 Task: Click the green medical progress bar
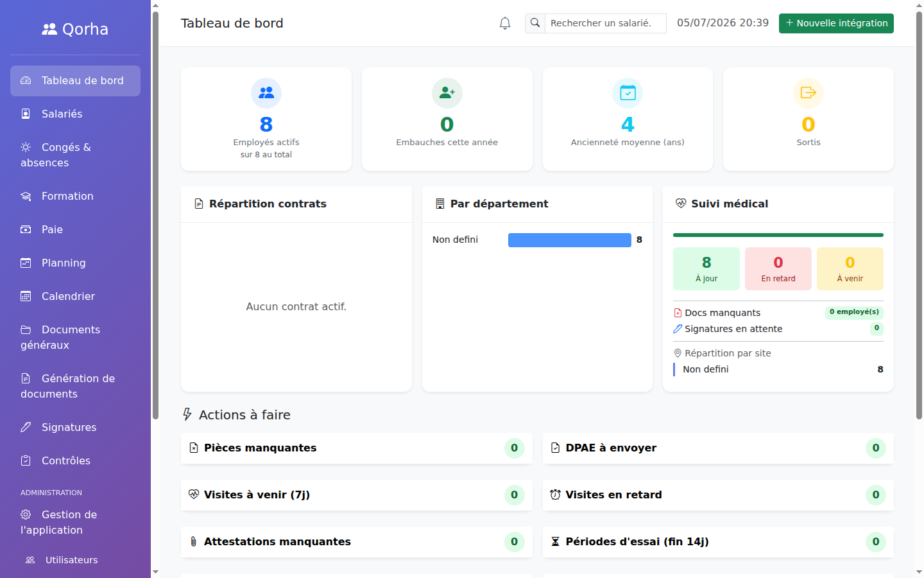[x=778, y=235]
